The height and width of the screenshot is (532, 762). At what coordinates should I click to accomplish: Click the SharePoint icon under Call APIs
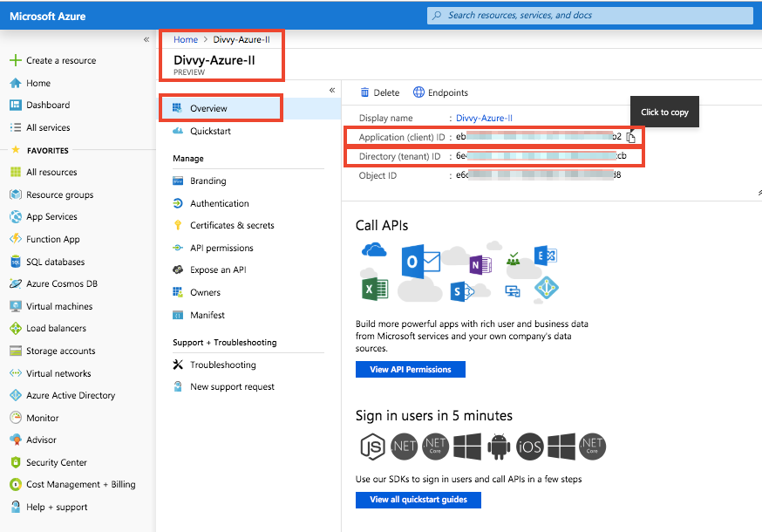tap(460, 291)
